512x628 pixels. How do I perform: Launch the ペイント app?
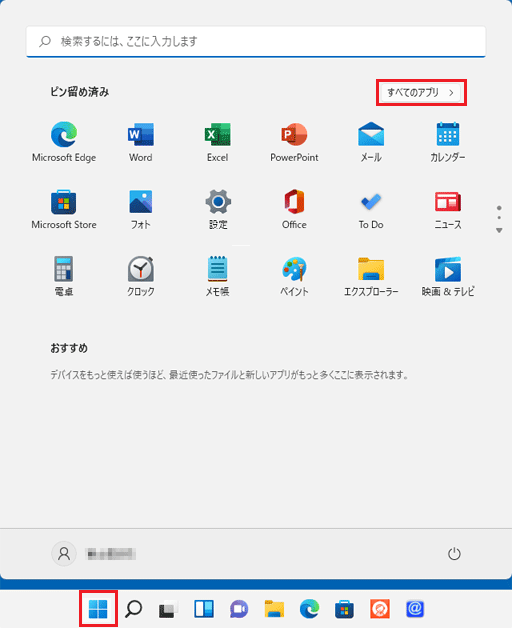(294, 276)
